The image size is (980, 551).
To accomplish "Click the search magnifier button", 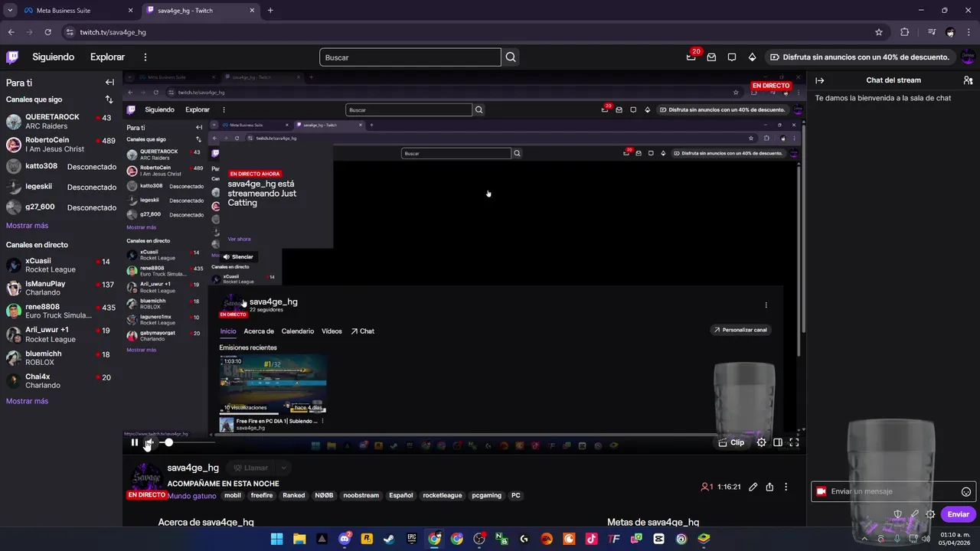I will pos(511,57).
